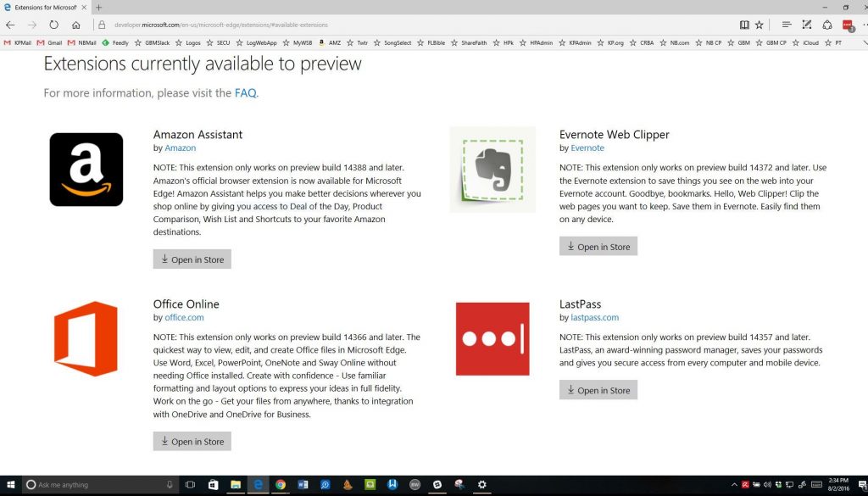
Task: Open Evernote Web Clipper in Store
Action: 598,247
